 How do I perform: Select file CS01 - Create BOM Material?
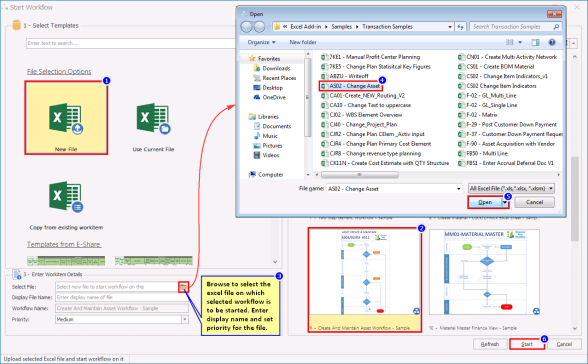496,66
